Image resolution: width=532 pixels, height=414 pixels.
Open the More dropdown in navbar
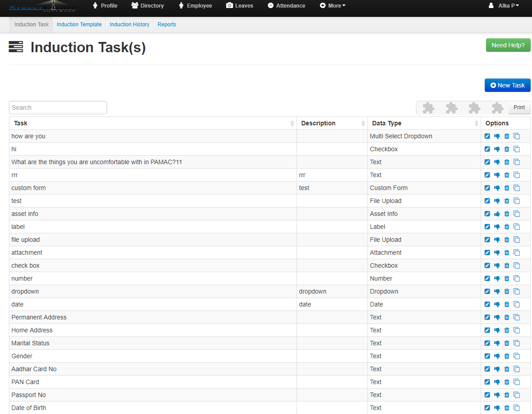pyautogui.click(x=333, y=6)
